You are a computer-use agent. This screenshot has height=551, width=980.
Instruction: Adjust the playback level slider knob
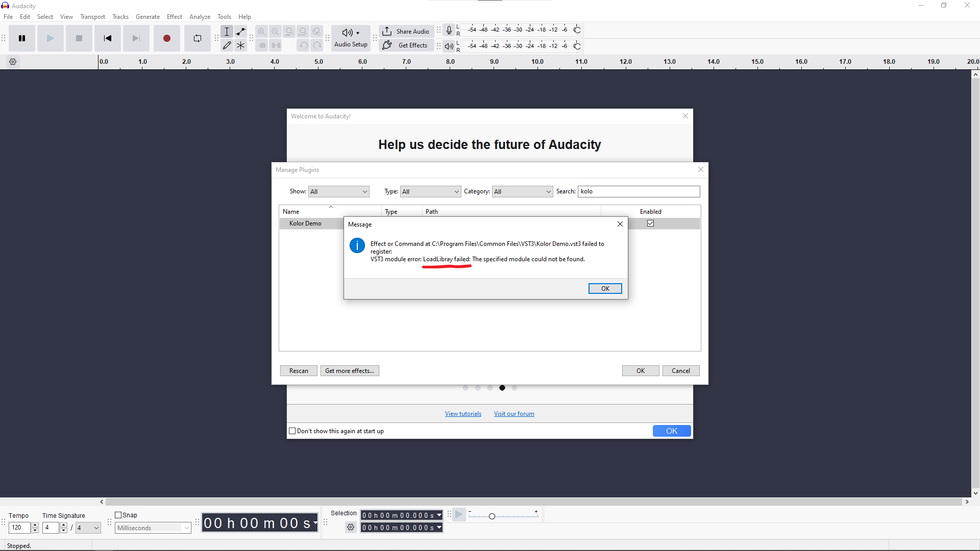pyautogui.click(x=577, y=46)
